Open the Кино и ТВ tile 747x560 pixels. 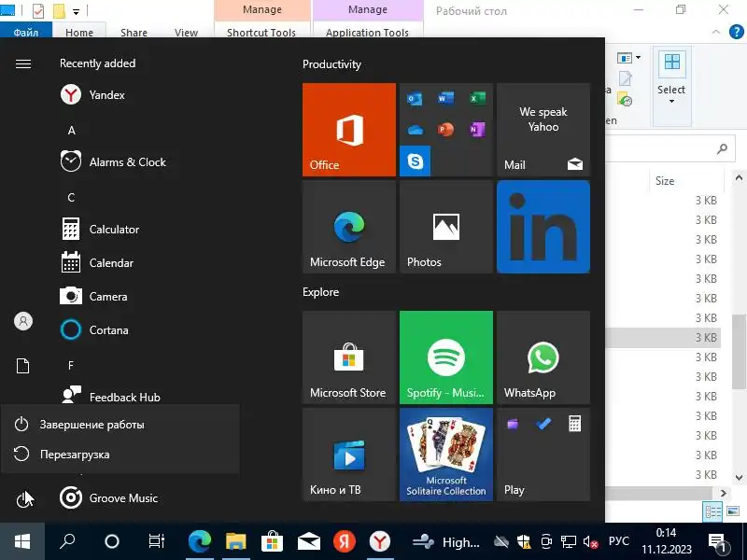coord(348,455)
